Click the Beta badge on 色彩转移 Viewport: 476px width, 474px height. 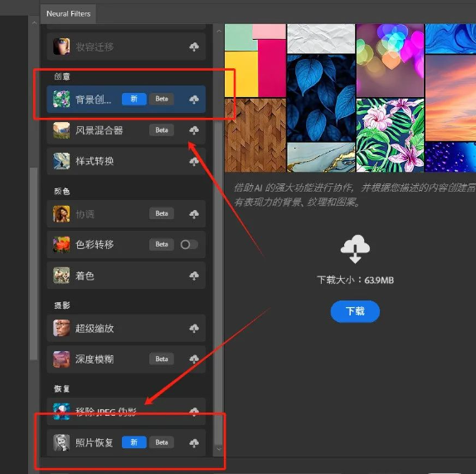point(162,244)
